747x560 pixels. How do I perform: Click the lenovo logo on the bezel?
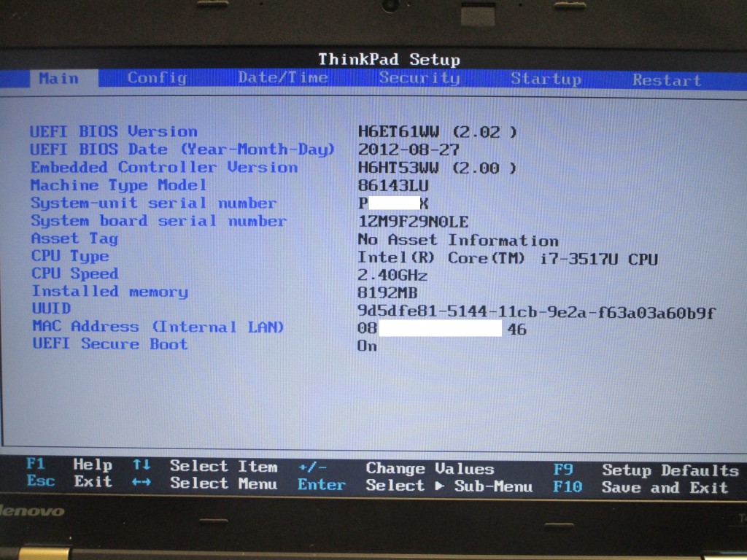pyautogui.click(x=31, y=511)
